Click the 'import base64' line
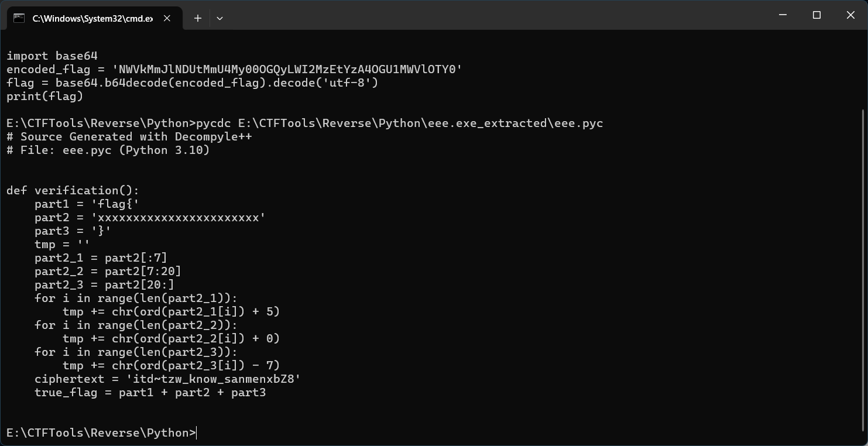Screen dimensions: 868x446 (x=52, y=56)
